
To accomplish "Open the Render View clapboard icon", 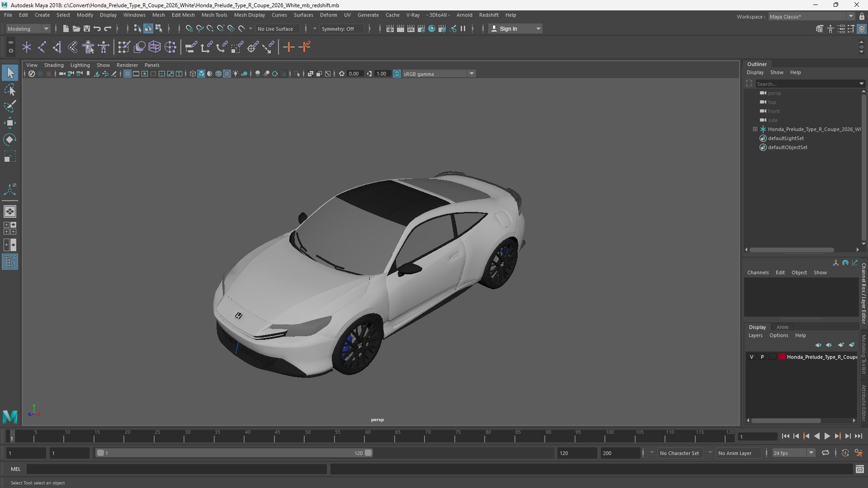I will [390, 28].
